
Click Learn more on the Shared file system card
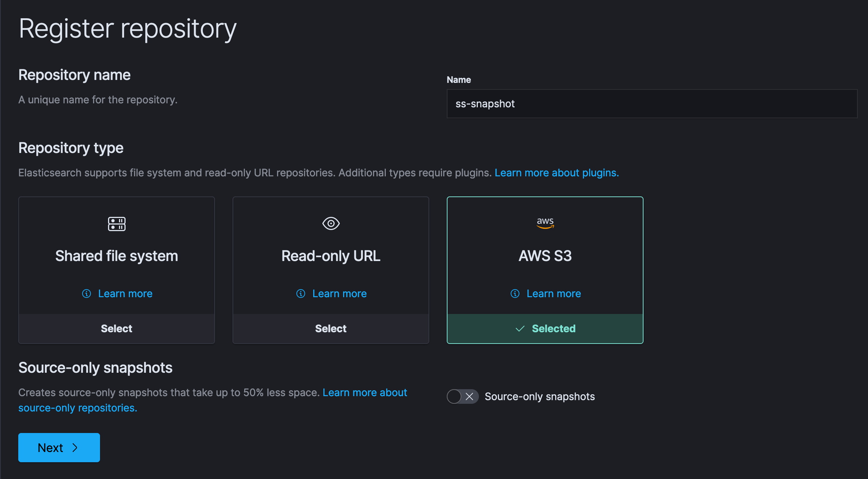(125, 294)
